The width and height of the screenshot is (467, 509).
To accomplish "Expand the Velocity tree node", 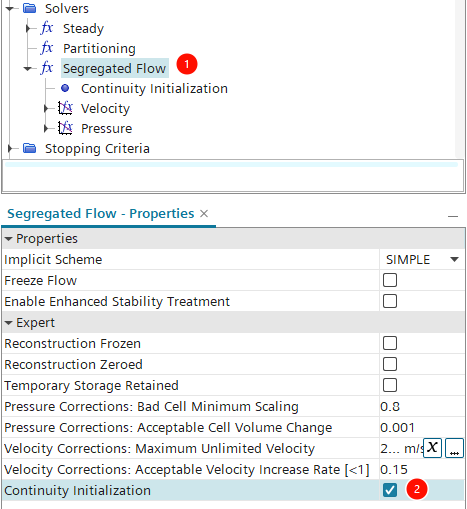I will click(x=46, y=108).
